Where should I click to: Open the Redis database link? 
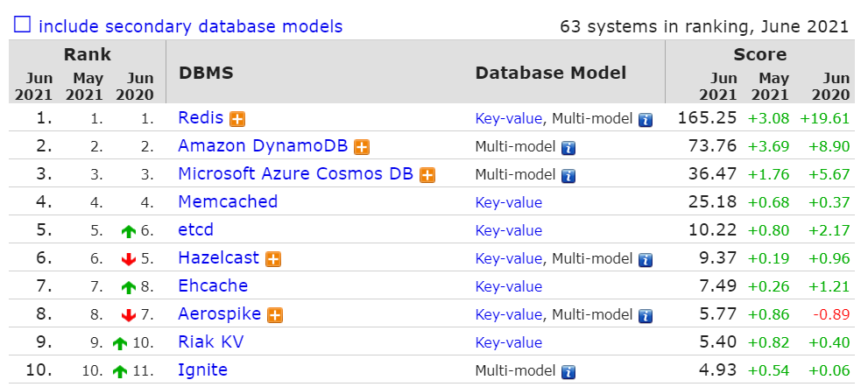[x=201, y=117]
